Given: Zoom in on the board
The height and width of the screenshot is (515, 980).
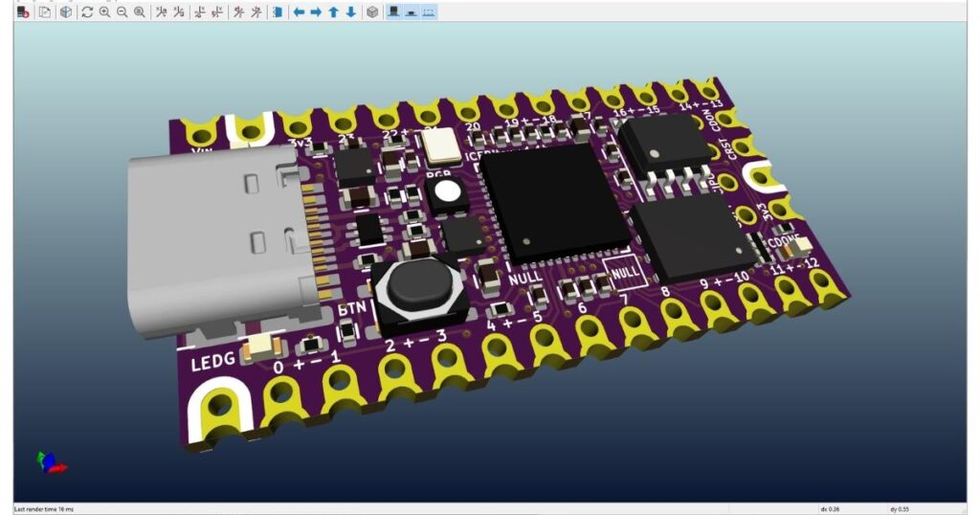Looking at the screenshot, I should (104, 11).
